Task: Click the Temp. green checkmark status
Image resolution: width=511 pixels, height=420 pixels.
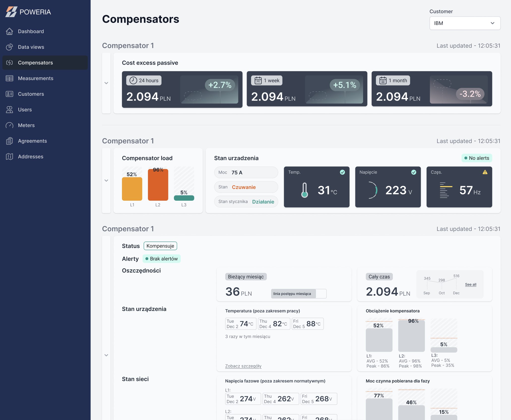Action: tap(342, 172)
